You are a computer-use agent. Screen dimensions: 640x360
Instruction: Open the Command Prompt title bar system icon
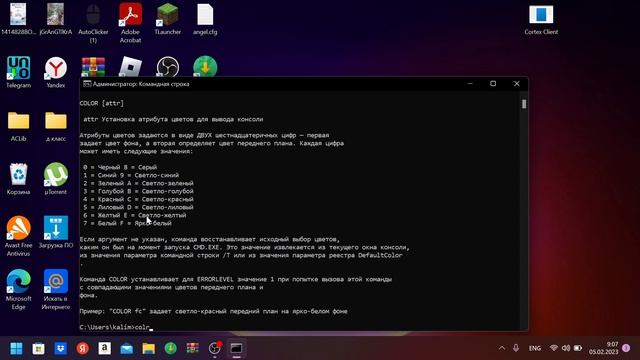click(87, 84)
